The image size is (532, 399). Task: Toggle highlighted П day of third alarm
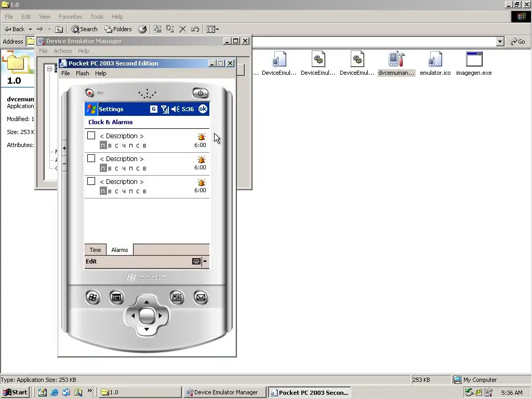coord(103,191)
